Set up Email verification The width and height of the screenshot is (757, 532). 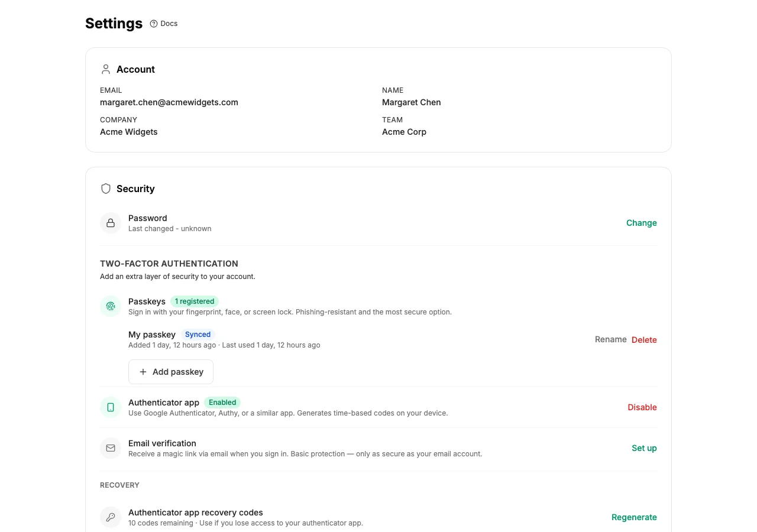tap(643, 448)
